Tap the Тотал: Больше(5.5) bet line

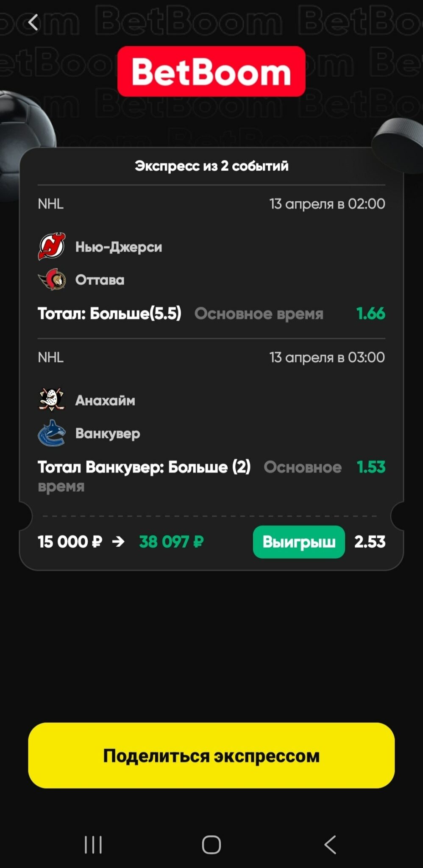coord(109,314)
